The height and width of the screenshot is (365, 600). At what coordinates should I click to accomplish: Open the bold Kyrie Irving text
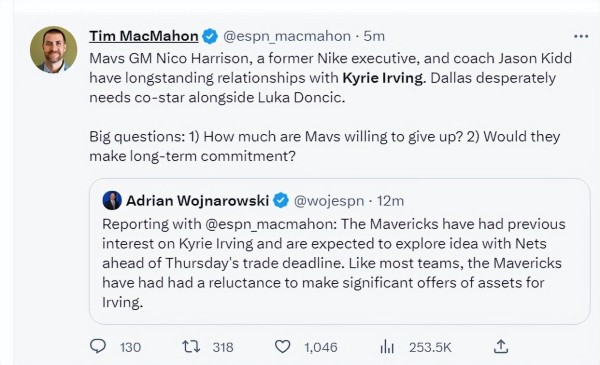(384, 78)
